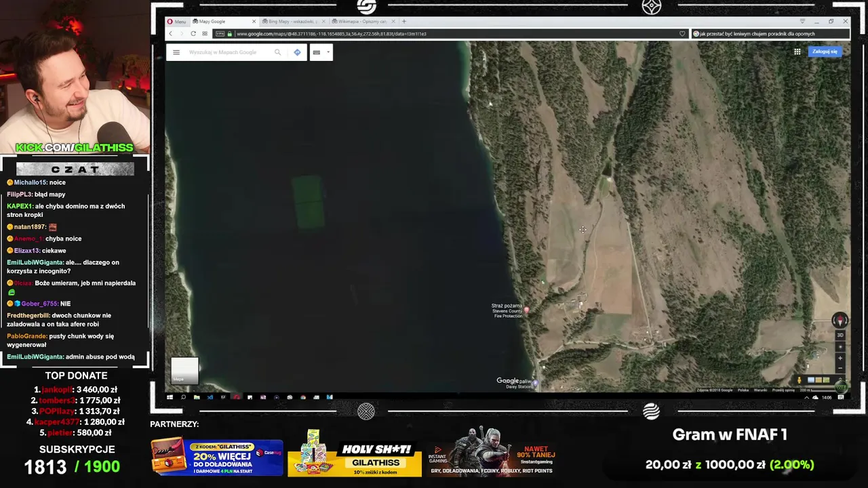Click the Prześlij opinię footer link

click(x=783, y=390)
